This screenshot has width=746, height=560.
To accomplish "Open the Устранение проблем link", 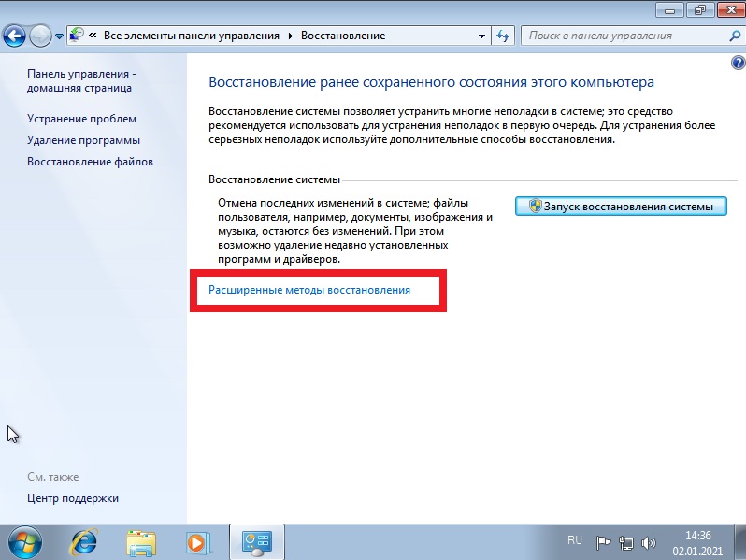I will coord(81,119).
